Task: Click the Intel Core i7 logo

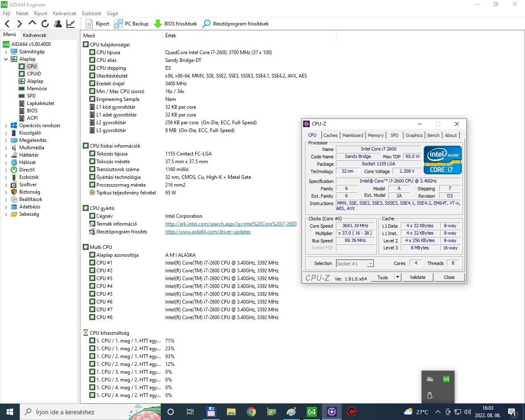Action: [x=443, y=160]
